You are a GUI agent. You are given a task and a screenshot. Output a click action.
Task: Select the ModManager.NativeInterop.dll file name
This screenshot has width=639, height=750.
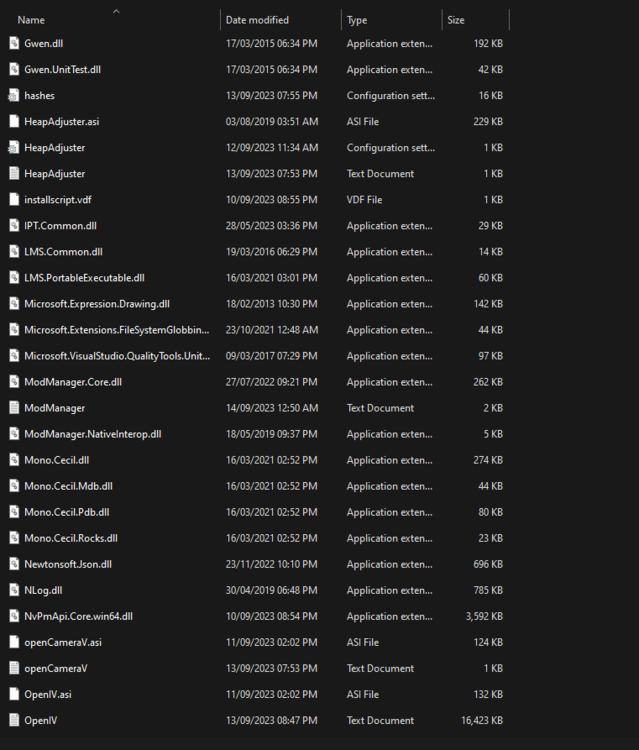[x=93, y=434]
